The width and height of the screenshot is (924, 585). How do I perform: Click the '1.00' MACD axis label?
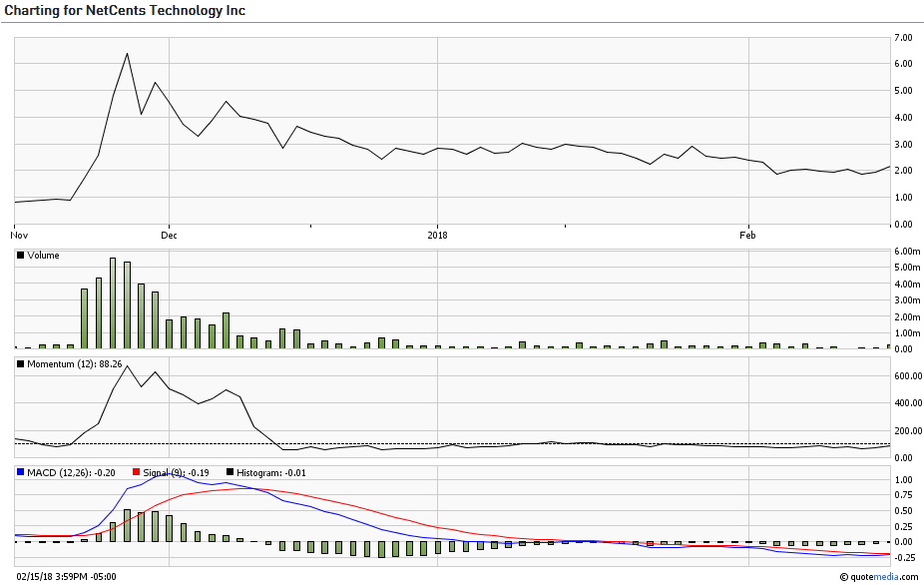click(903, 479)
